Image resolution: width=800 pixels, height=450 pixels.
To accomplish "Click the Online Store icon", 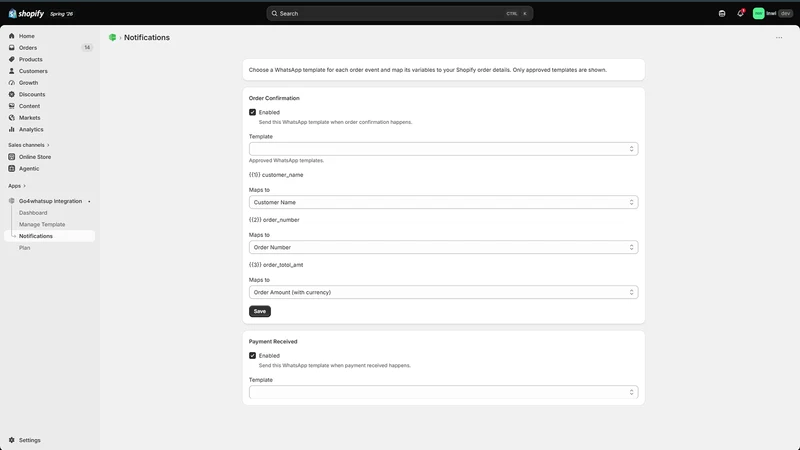I will (x=12, y=157).
